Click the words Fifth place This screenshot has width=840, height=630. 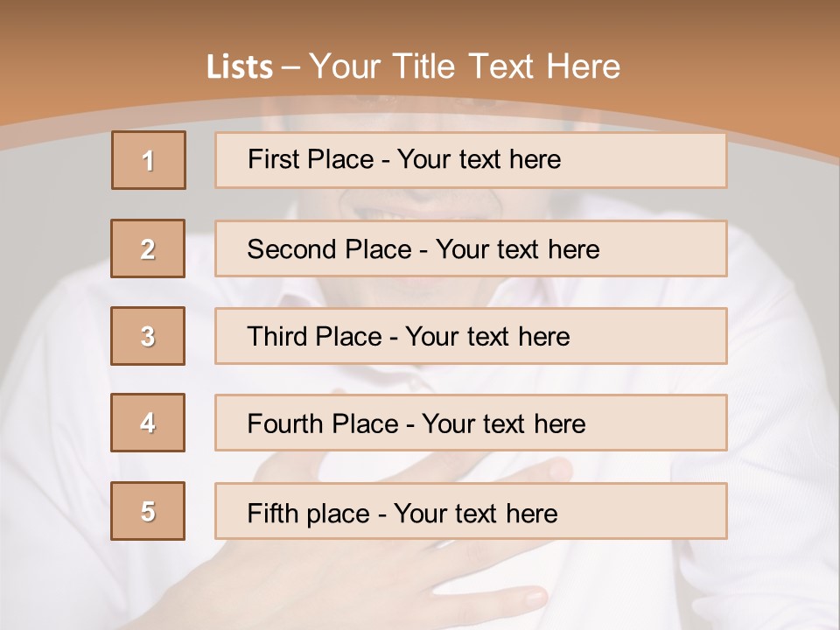310,513
